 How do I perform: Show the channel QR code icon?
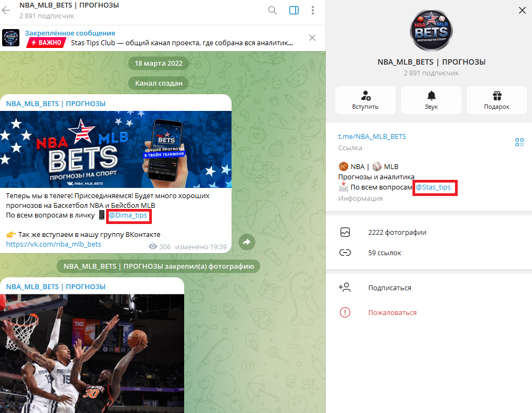520,142
